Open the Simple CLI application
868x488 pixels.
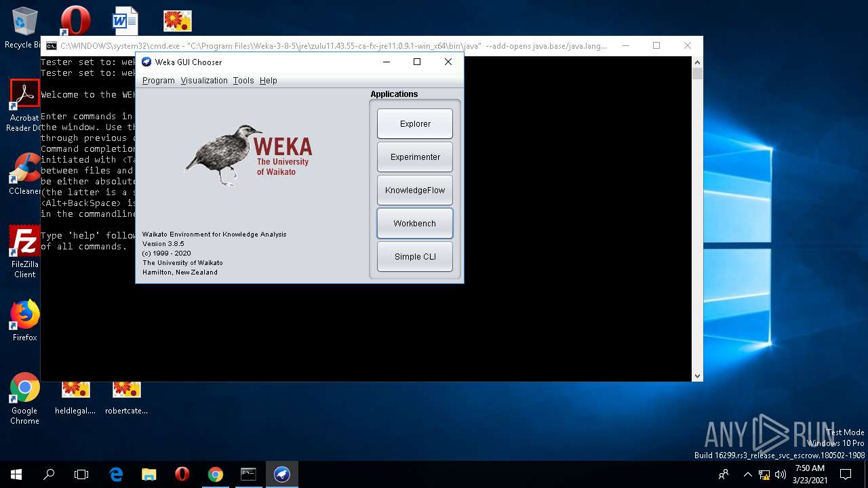click(x=415, y=257)
